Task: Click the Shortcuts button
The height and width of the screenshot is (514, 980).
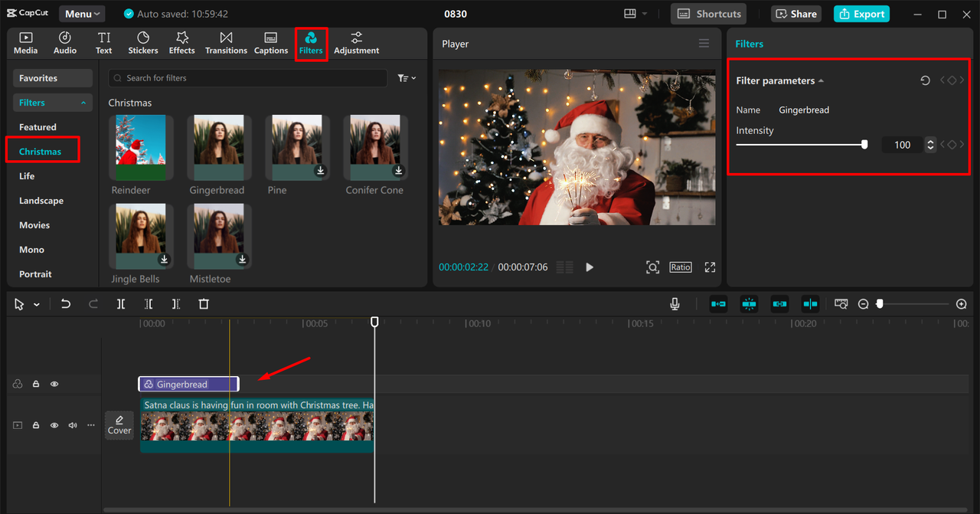Action: [709, 14]
